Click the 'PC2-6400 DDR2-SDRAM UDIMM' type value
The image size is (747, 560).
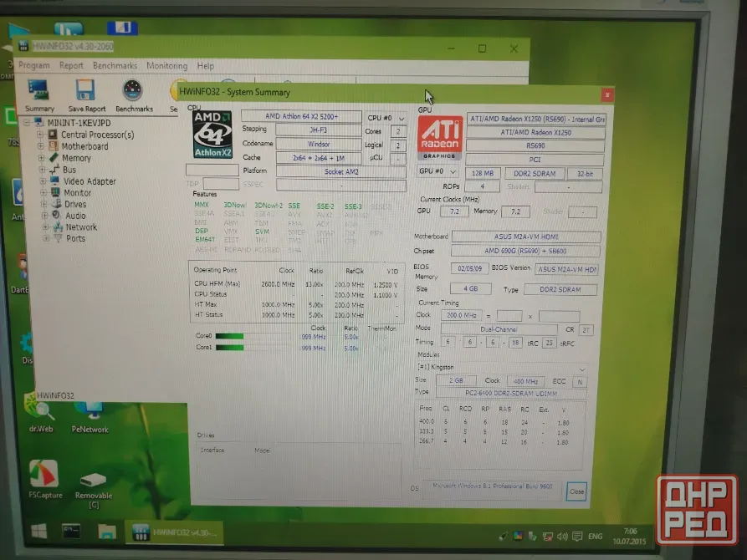pyautogui.click(x=511, y=394)
